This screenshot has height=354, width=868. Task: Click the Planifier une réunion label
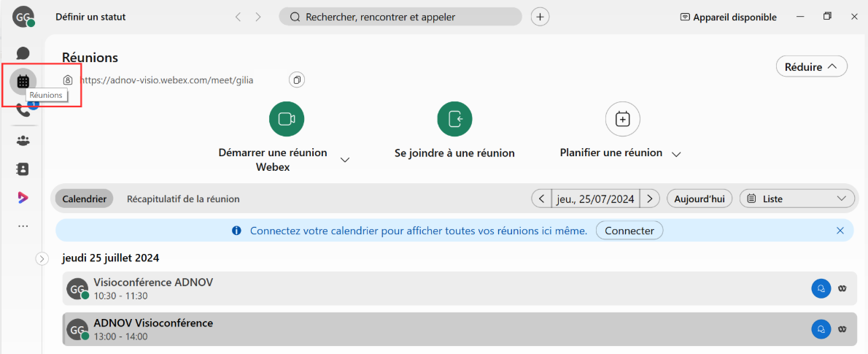(611, 153)
